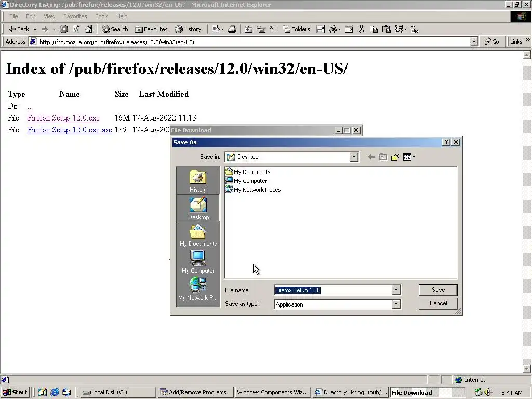532x399 pixels.
Task: Open the File menu
Action: tap(14, 16)
